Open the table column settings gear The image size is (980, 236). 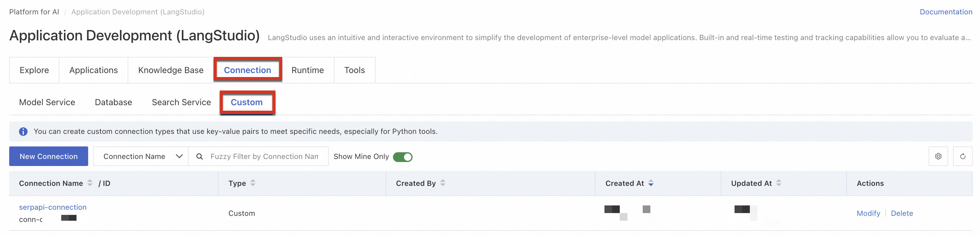pyautogui.click(x=938, y=156)
